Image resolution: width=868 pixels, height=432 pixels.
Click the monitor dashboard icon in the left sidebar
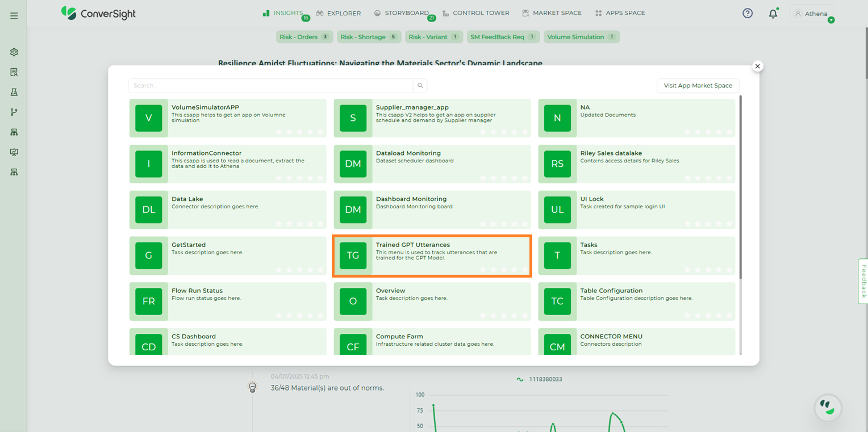pyautogui.click(x=14, y=152)
